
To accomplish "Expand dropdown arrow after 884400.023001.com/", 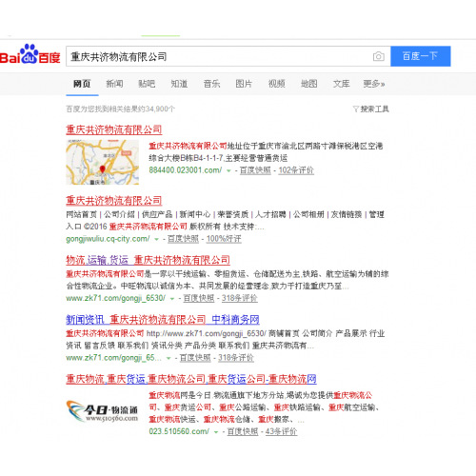I will point(228,170).
